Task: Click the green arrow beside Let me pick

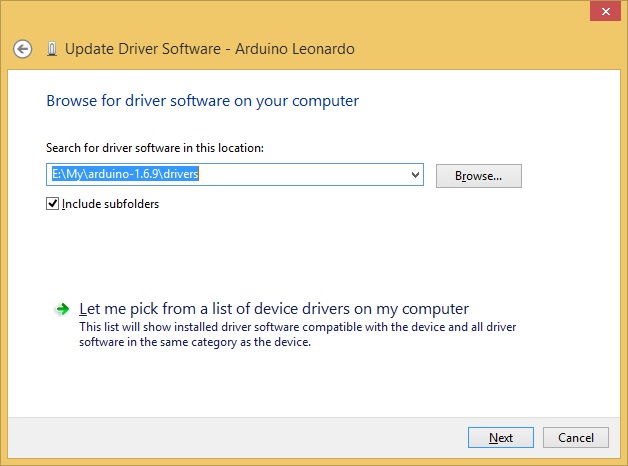Action: [x=62, y=309]
